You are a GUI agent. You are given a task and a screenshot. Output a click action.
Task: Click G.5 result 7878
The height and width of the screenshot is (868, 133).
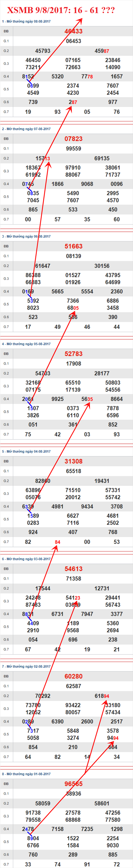tap(113, 408)
